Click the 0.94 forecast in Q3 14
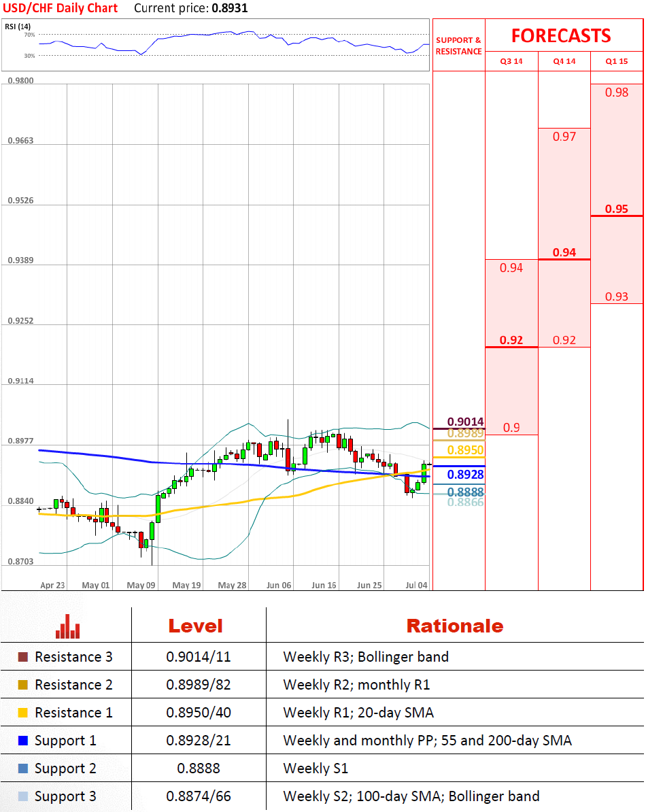 (x=511, y=268)
